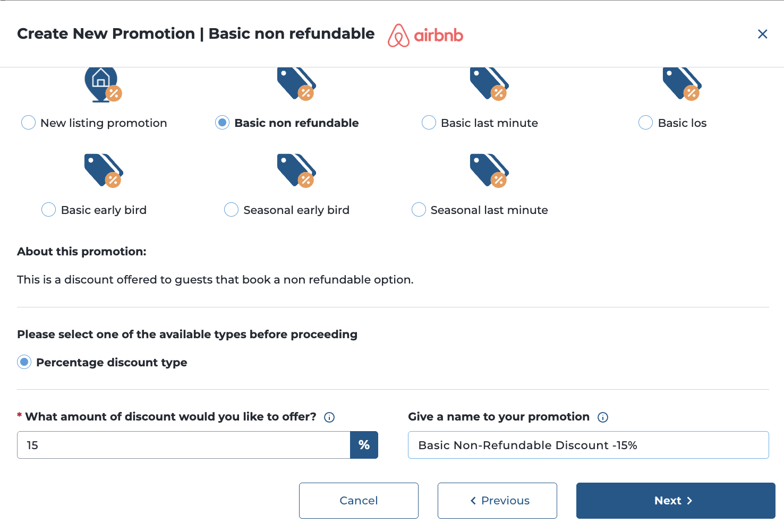Click the tag icon above Basic los
The width and height of the screenshot is (784, 532).
(x=682, y=84)
